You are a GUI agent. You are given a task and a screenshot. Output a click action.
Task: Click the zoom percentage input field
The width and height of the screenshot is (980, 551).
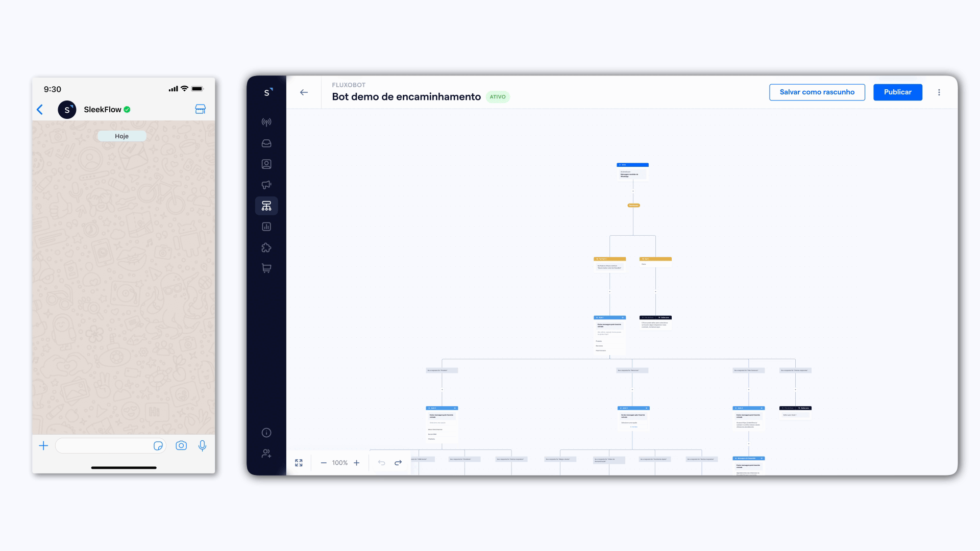(340, 463)
